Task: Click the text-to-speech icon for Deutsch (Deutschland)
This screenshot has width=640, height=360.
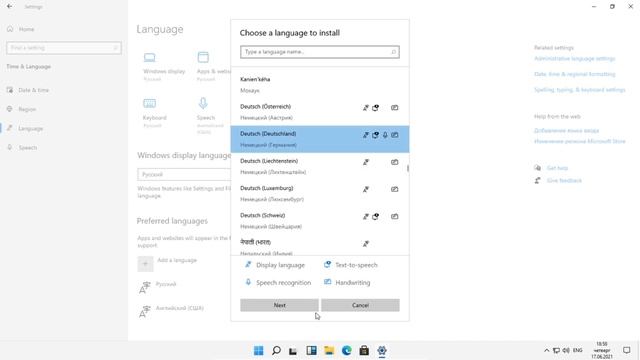Action: tap(376, 135)
